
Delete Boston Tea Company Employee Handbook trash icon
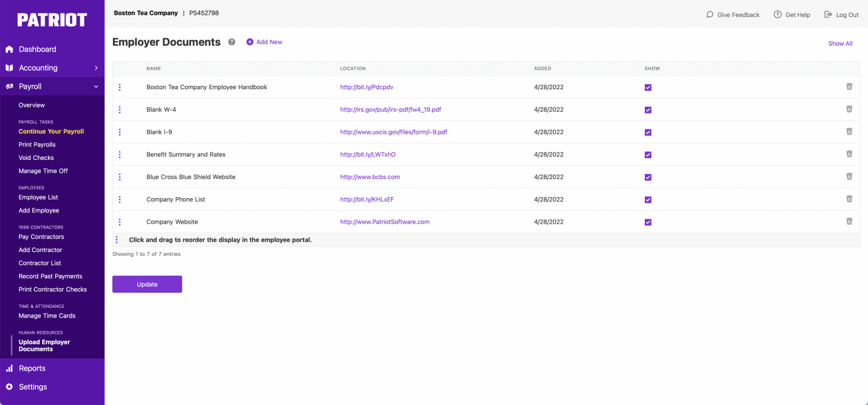tap(849, 86)
